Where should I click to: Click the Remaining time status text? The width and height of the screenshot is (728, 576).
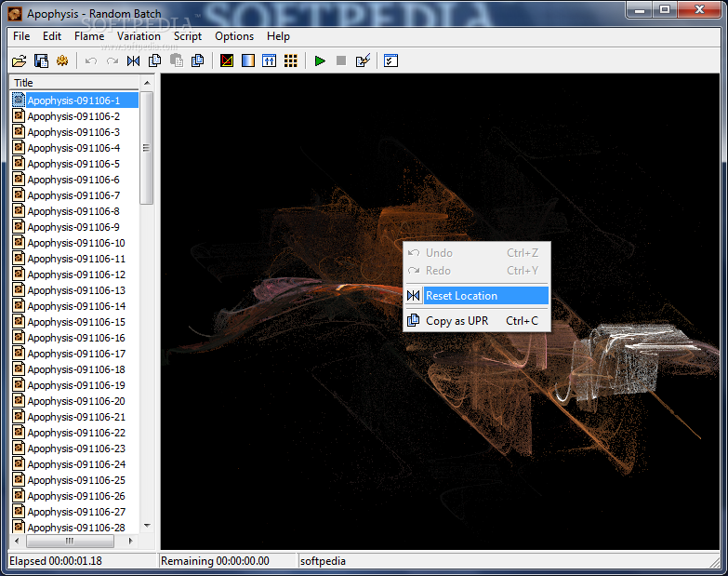[x=215, y=561]
